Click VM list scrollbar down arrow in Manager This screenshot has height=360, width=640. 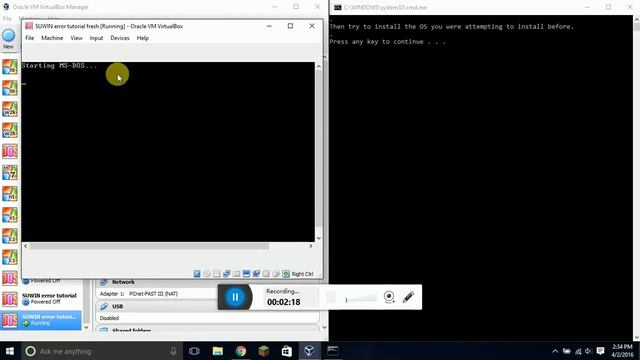click(86, 327)
